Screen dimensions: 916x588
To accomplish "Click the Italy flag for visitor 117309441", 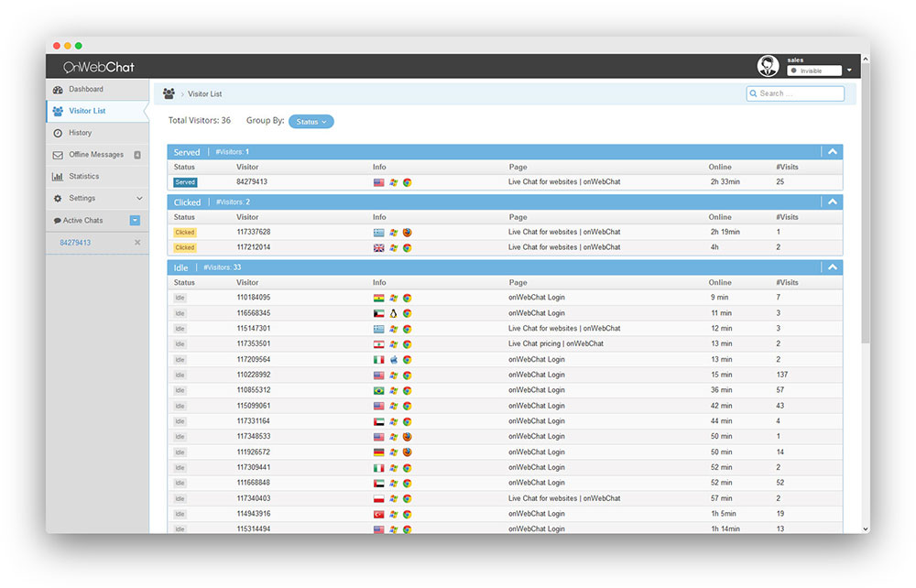I will (378, 468).
